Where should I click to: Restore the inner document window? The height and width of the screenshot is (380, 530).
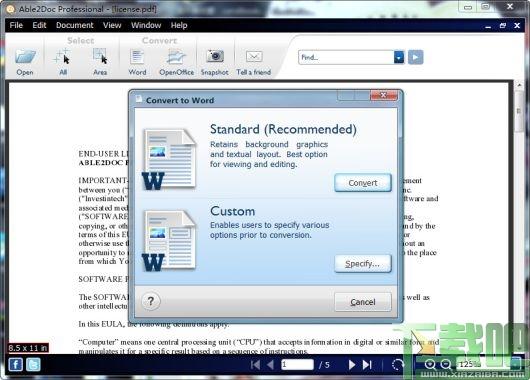click(503, 25)
